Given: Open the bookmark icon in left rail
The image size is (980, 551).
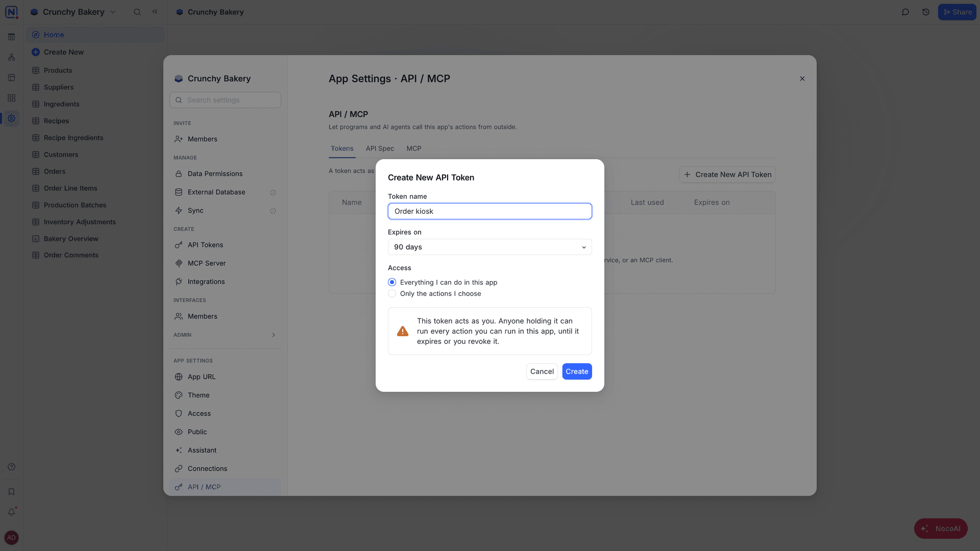Looking at the screenshot, I should click(11, 492).
